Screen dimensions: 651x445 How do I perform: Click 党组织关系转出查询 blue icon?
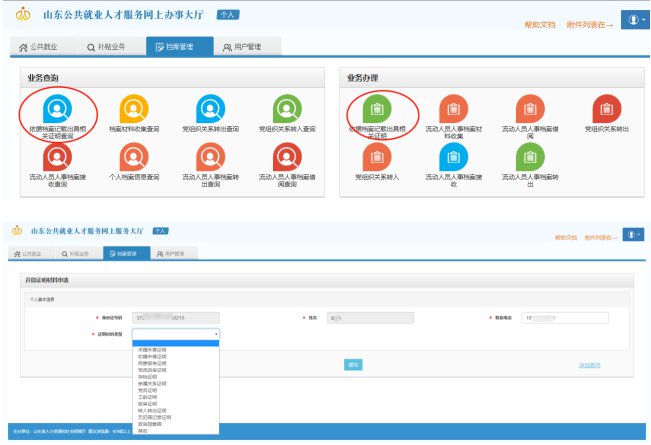coord(211,109)
